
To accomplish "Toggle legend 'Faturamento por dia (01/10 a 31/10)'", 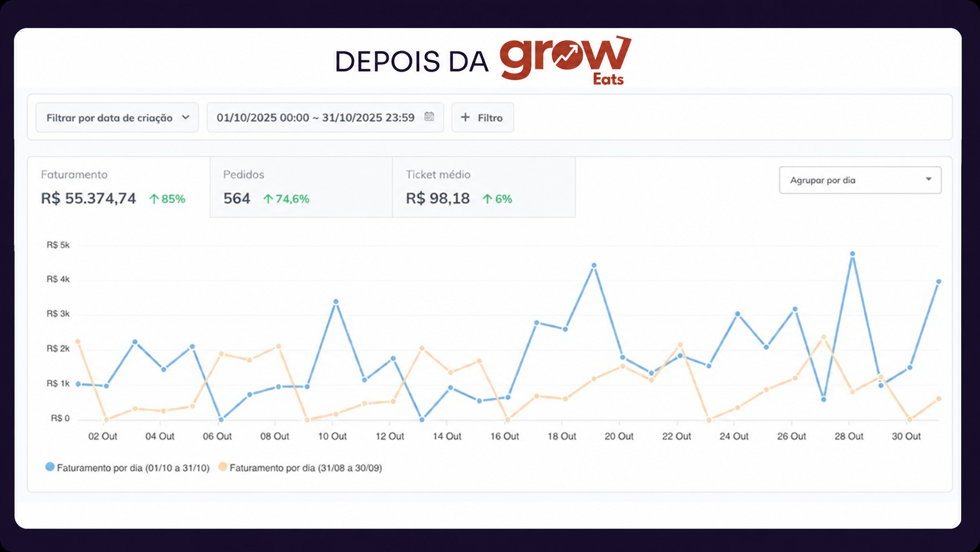I will pos(127,468).
